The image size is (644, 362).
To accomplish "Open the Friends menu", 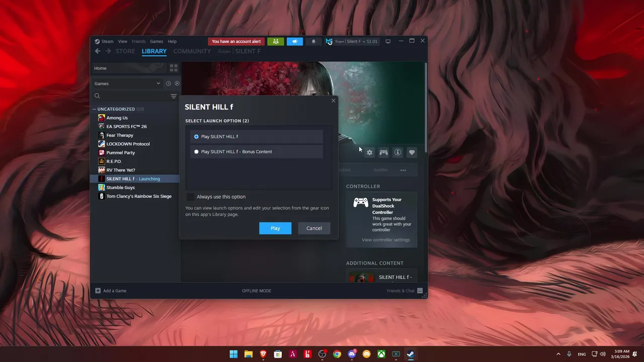I will point(138,41).
